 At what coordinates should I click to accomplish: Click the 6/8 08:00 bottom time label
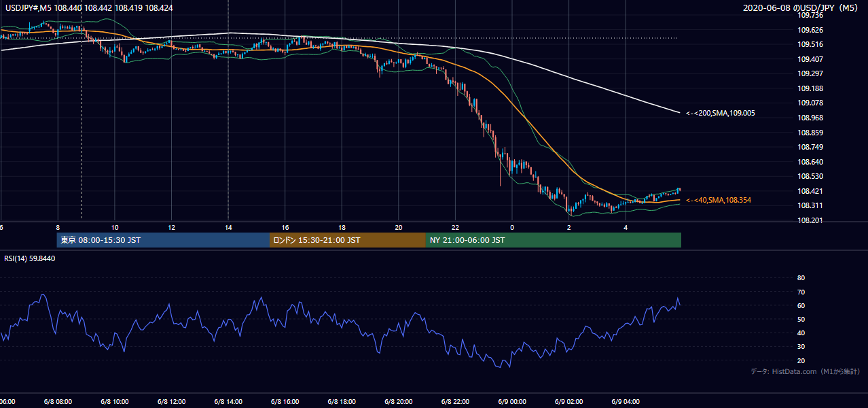click(57, 401)
